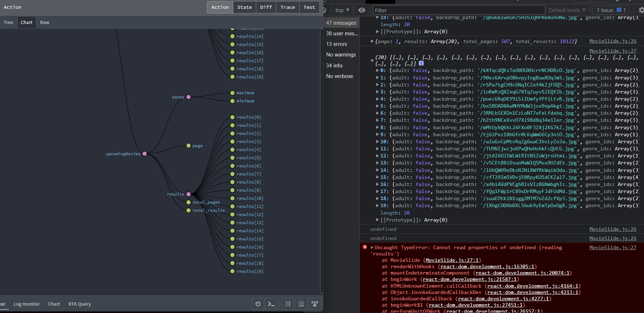Open the top context dropdown

pos(342,10)
